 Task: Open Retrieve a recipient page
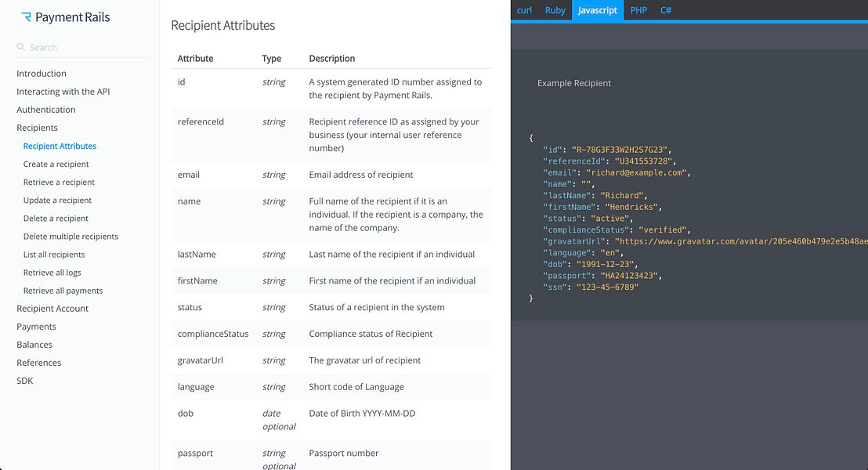pos(59,183)
